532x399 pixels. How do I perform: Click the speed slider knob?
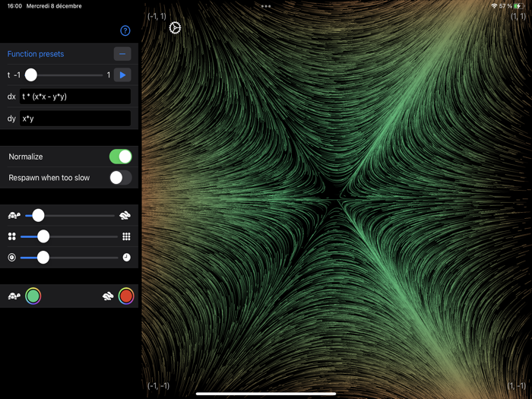click(38, 215)
